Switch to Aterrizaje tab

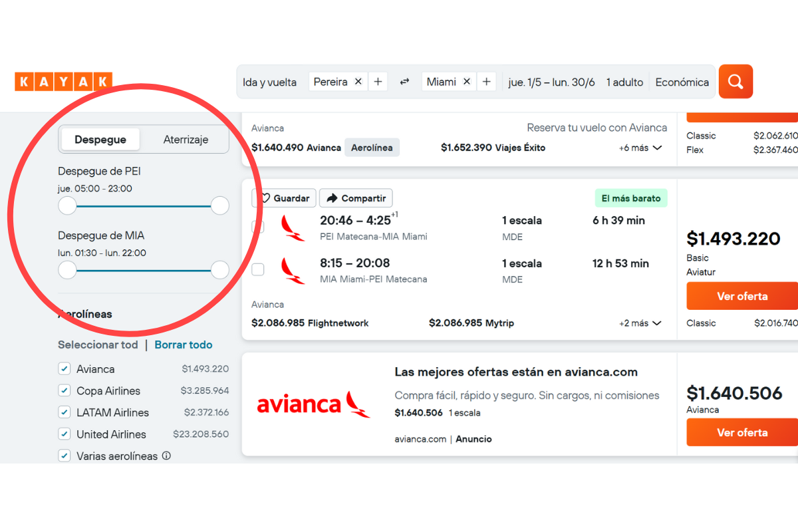coord(186,140)
